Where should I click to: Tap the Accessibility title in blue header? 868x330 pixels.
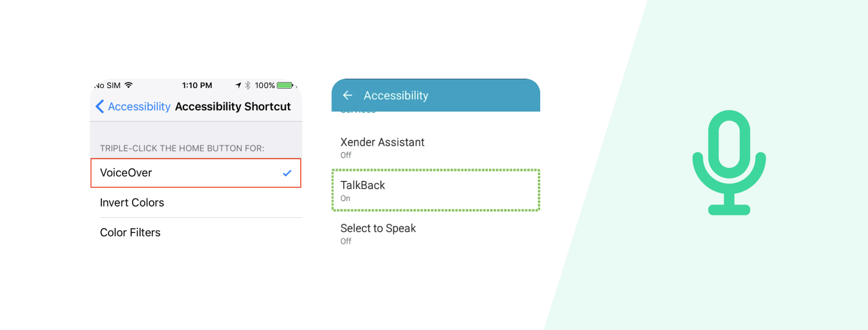point(396,96)
